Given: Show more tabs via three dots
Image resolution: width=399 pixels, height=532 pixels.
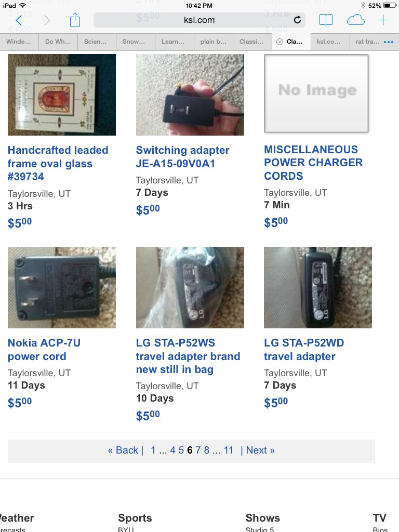Looking at the screenshot, I should click(x=389, y=42).
